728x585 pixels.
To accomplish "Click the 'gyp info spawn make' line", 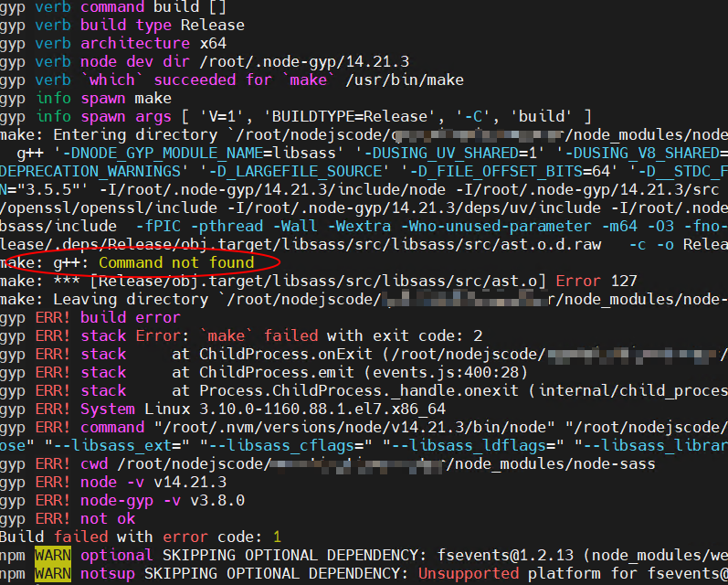I will [x=86, y=99].
